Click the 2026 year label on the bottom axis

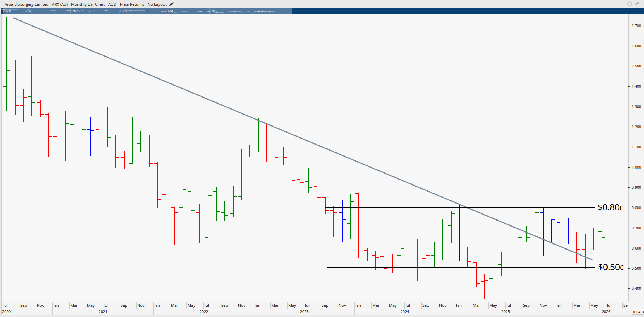(x=606, y=312)
